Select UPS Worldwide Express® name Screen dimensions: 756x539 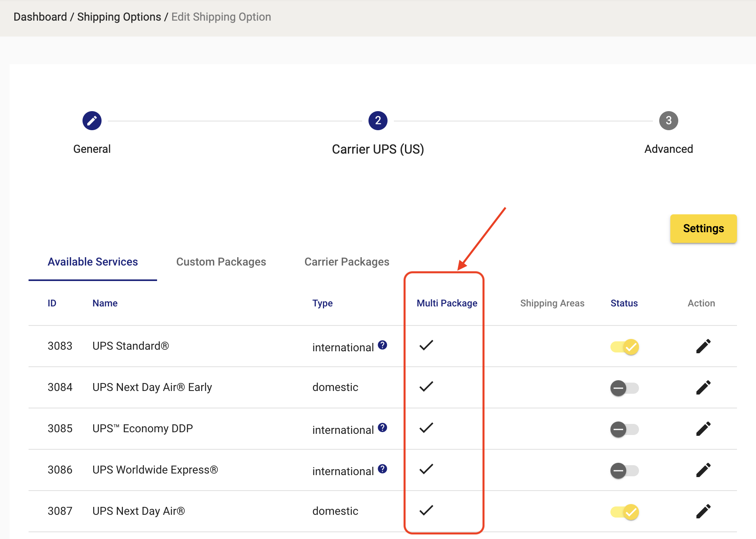(155, 470)
